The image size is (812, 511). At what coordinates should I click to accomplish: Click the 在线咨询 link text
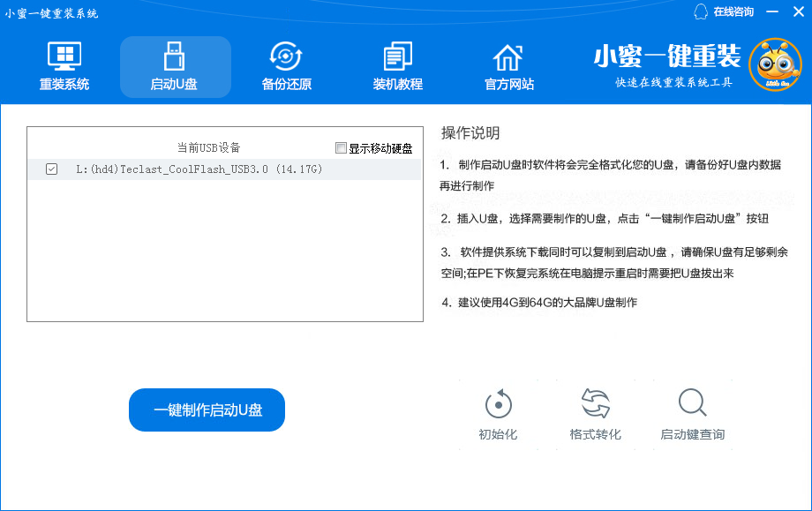point(733,11)
